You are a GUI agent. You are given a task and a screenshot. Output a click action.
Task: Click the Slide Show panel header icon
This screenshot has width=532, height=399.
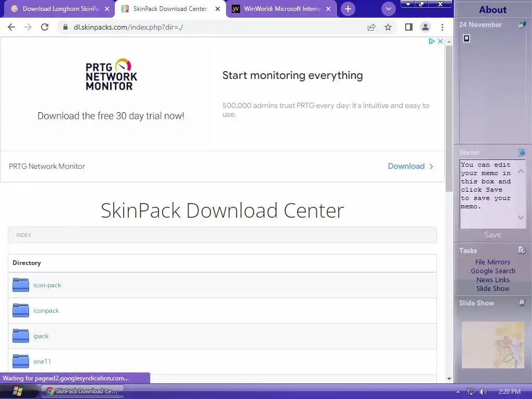click(x=522, y=303)
